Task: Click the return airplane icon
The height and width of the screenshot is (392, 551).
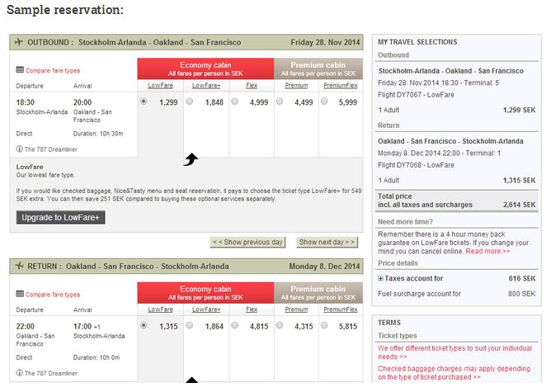Action: [19, 266]
